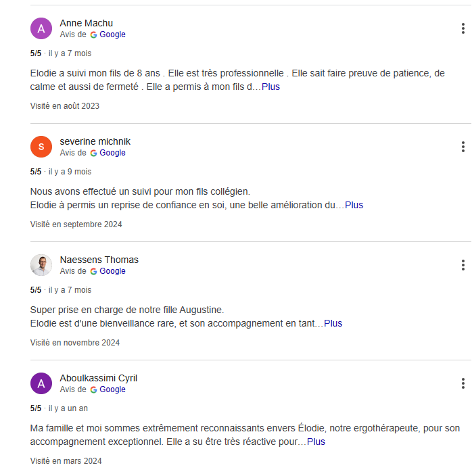Show more of Aboulkassimi Cyril's review
Image resolution: width=472 pixels, height=476 pixels.
click(316, 442)
